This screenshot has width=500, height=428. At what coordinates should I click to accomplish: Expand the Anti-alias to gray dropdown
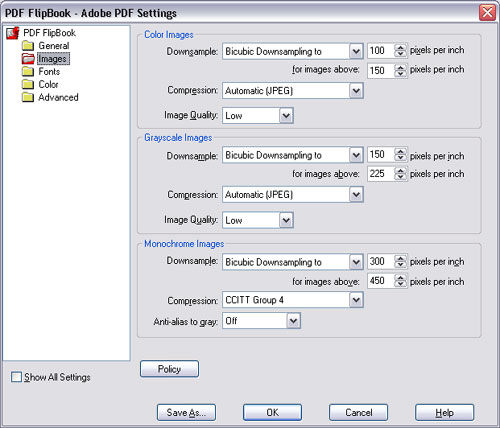tap(261, 321)
